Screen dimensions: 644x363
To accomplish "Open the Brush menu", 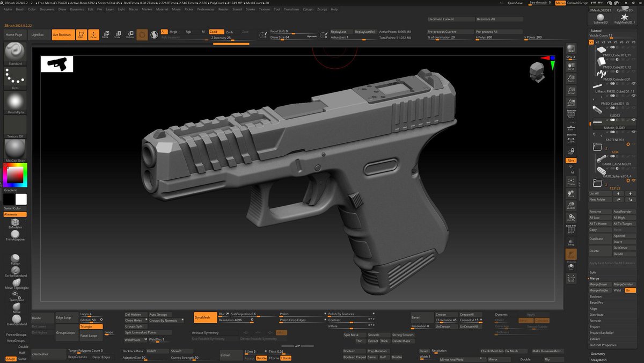I will (x=20, y=9).
